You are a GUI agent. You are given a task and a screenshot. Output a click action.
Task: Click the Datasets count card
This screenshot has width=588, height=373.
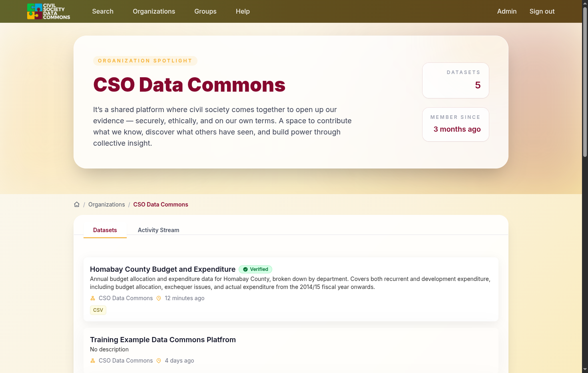(456, 80)
